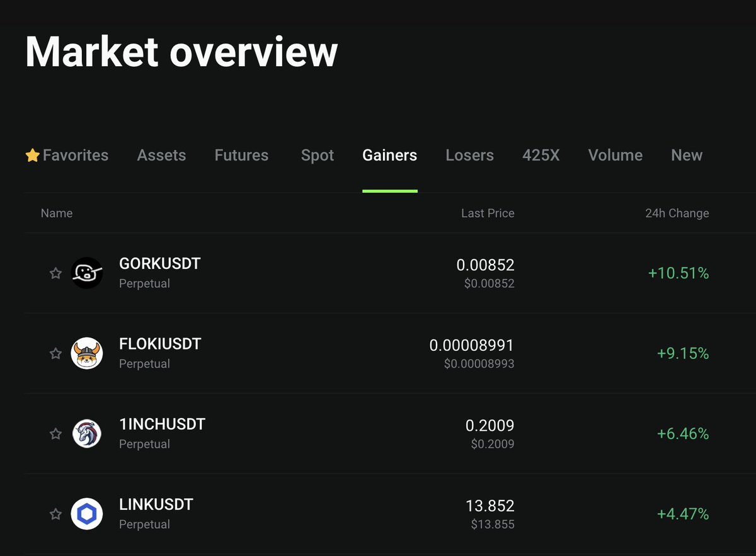Image resolution: width=756 pixels, height=556 pixels.
Task: Click the +4.47% change value
Action: click(683, 514)
